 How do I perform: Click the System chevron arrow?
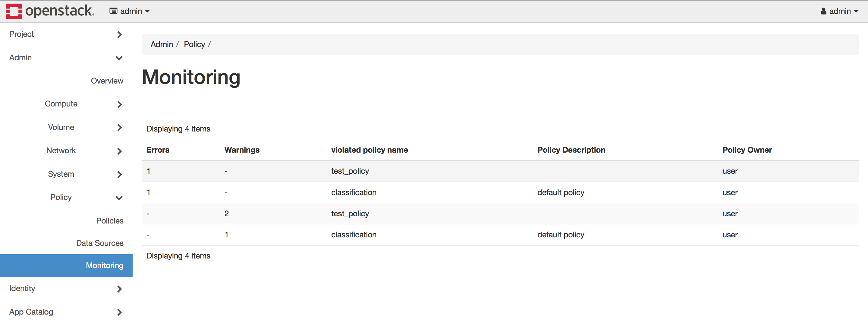[119, 174]
